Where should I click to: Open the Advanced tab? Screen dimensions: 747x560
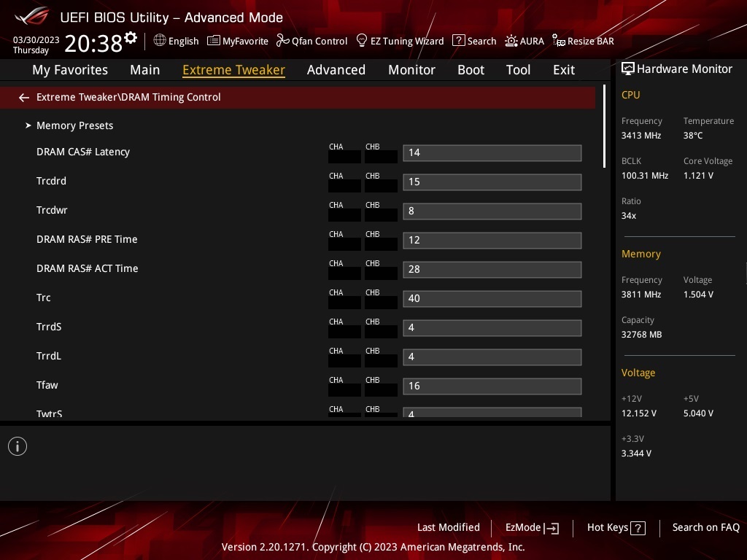pos(336,70)
